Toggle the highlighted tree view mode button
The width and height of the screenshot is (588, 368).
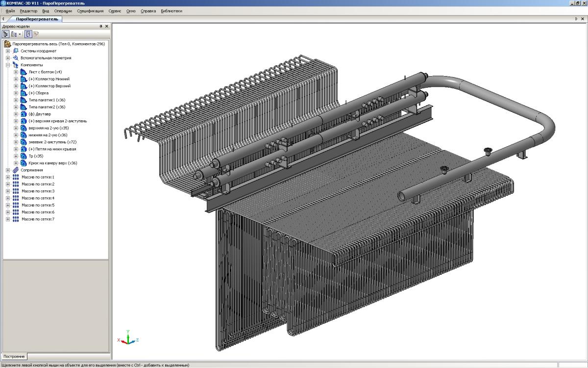tap(28, 34)
